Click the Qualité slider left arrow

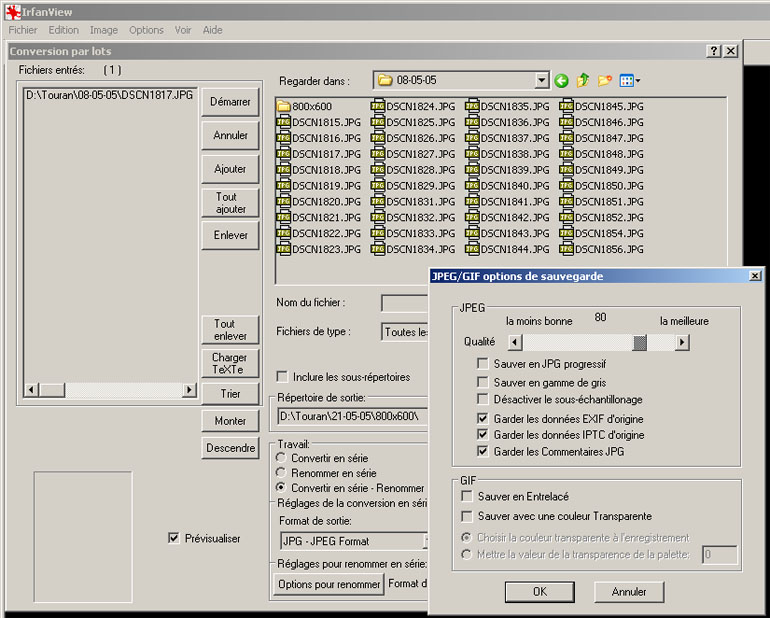(x=515, y=342)
